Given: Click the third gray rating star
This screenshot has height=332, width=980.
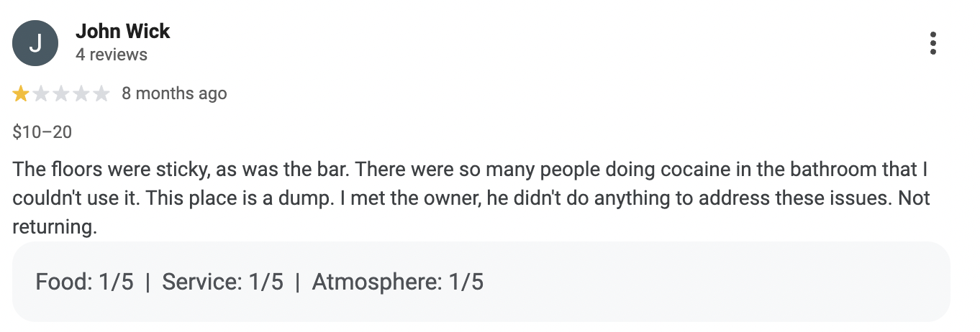Looking at the screenshot, I should pos(61,93).
